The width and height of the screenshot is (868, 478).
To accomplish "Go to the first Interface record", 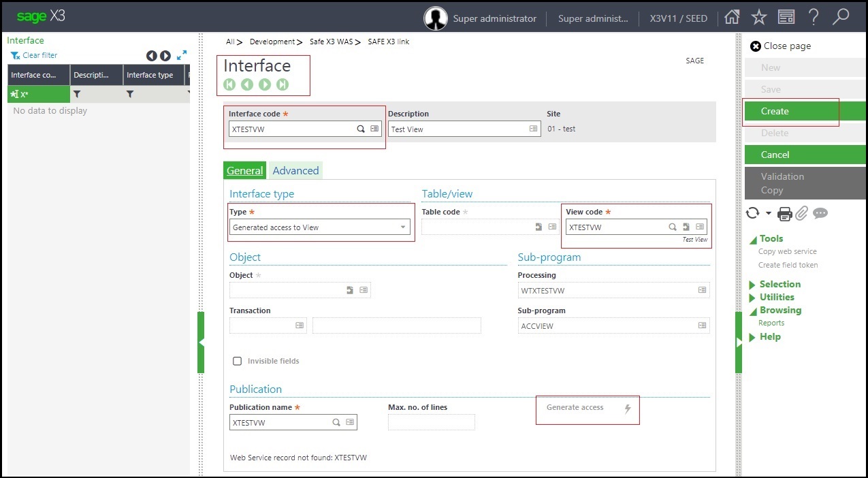I will pos(229,84).
